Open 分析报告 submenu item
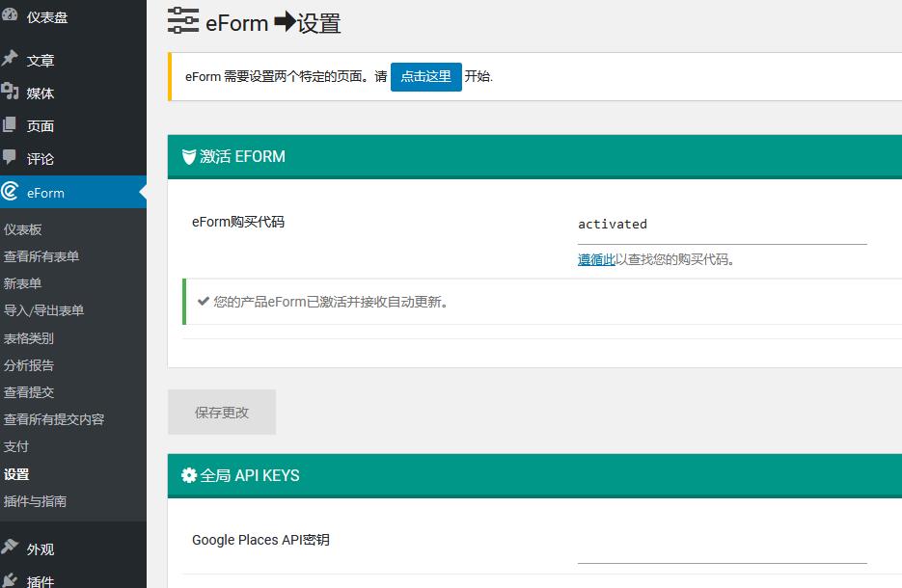 29,365
